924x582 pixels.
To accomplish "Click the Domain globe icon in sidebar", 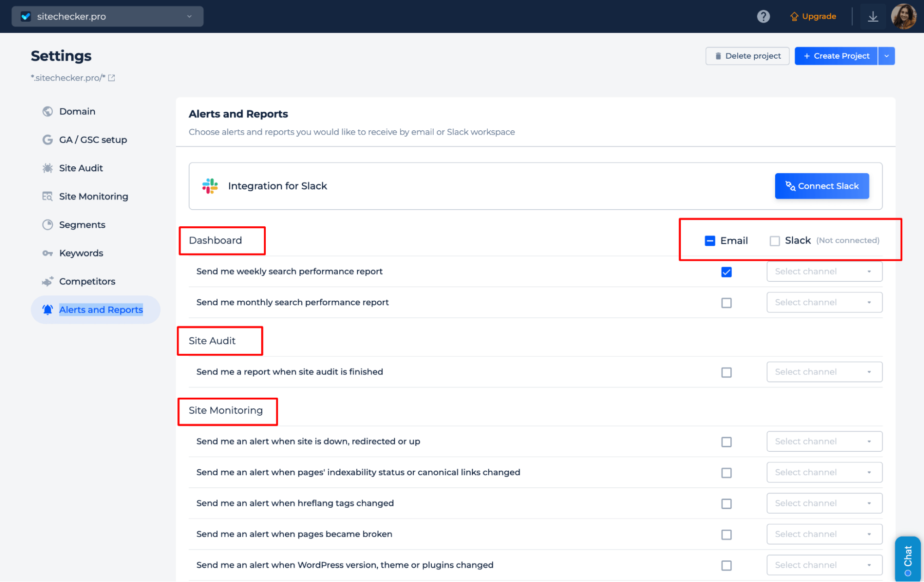I will click(x=48, y=111).
